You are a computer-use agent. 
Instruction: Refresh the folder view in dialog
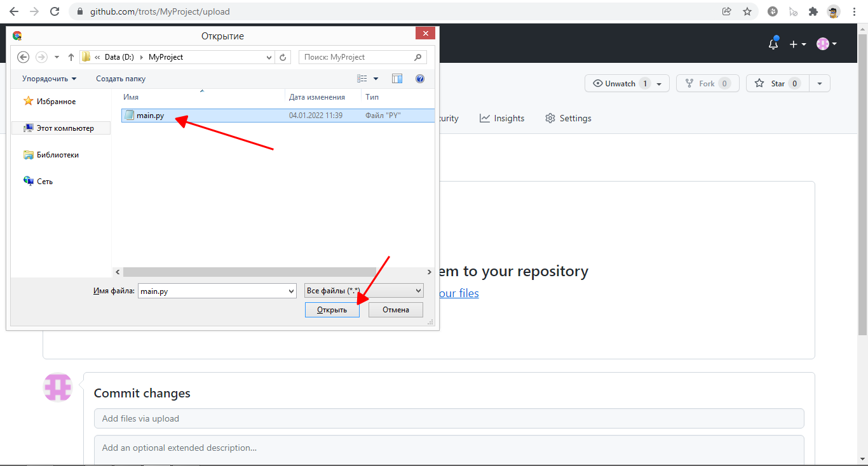283,57
